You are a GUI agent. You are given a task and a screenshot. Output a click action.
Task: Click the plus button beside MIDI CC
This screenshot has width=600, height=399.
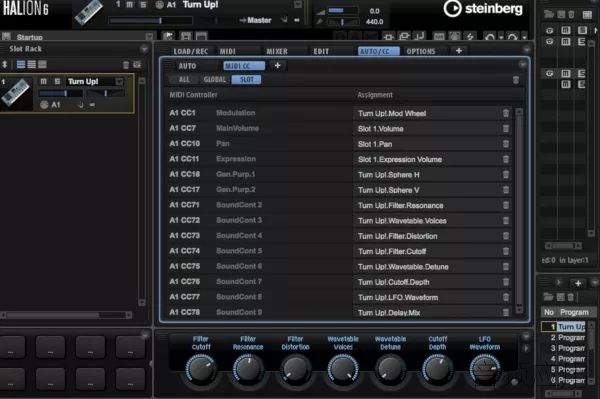[x=277, y=66]
